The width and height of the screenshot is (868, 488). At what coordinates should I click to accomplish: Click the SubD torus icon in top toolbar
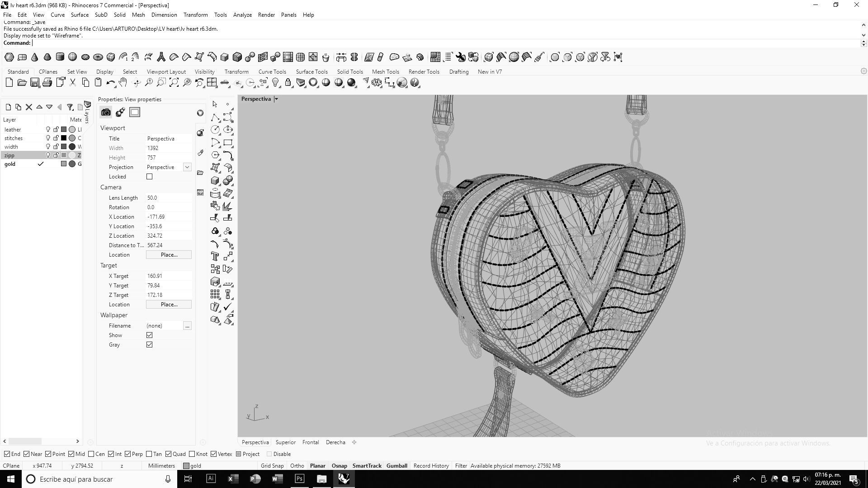coord(98,57)
